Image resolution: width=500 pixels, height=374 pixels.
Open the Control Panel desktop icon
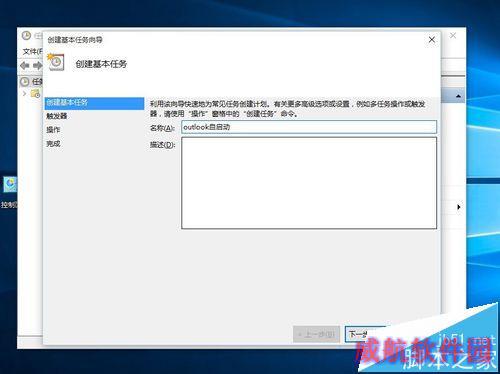(x=10, y=184)
